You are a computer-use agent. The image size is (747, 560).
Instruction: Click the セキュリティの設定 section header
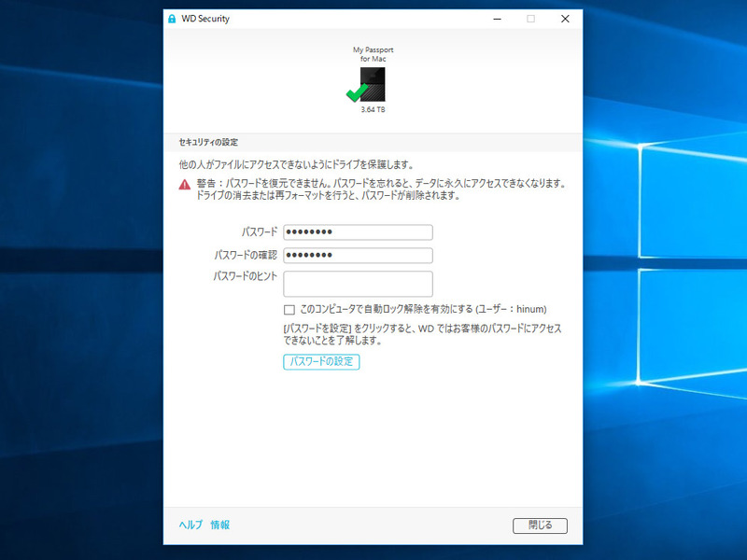tap(208, 143)
